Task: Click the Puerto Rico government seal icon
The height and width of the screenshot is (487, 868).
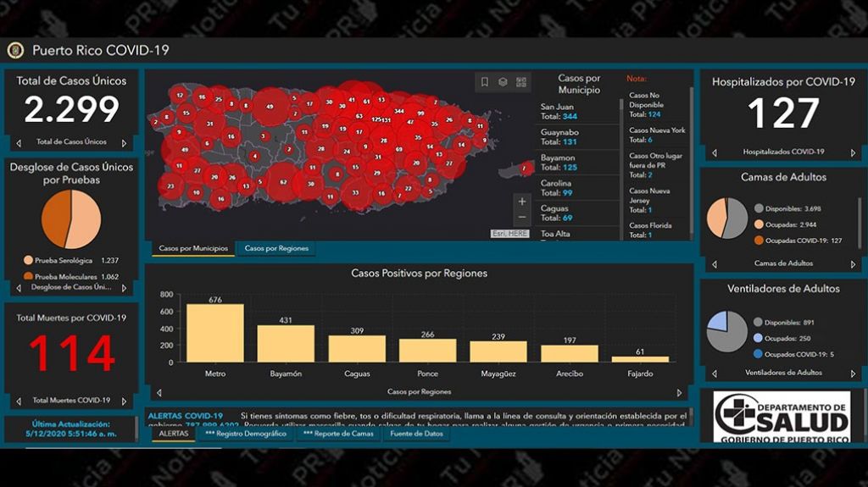Action: click(x=15, y=50)
